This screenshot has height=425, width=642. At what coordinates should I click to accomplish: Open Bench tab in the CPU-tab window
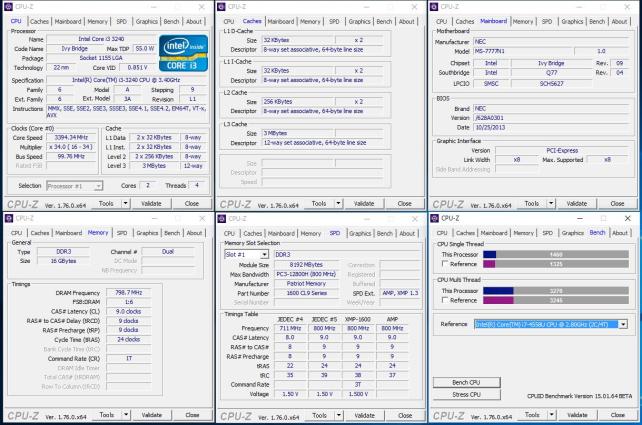pyautogui.click(x=171, y=21)
